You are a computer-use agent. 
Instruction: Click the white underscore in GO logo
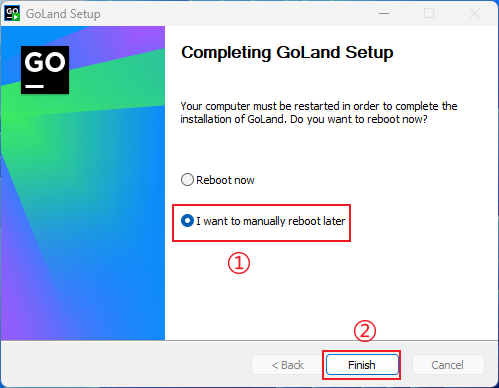[35, 86]
